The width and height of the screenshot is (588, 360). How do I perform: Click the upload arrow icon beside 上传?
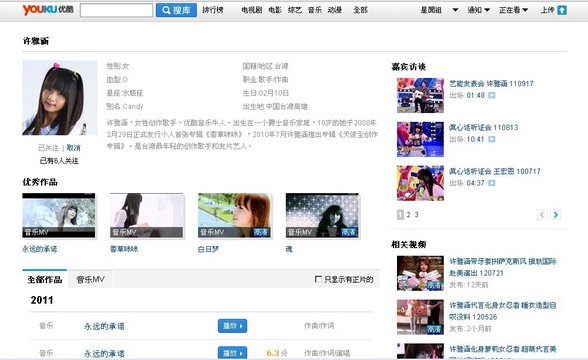562,10
